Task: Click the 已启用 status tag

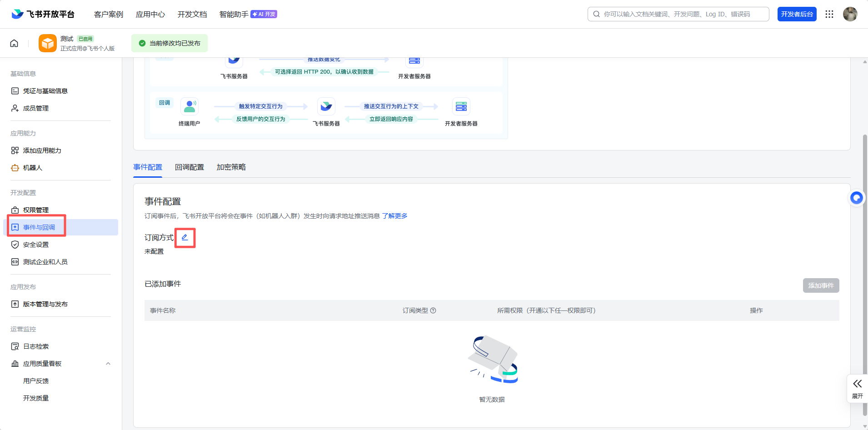Action: pos(85,39)
